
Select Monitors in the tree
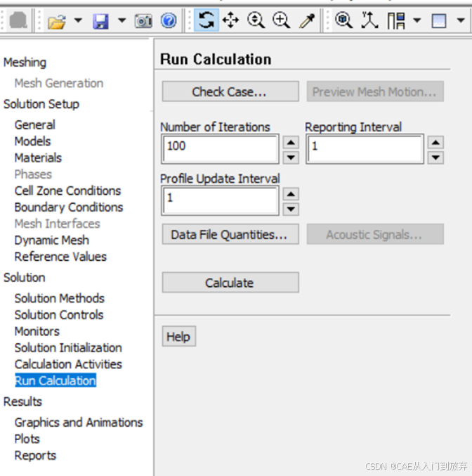coord(37,331)
